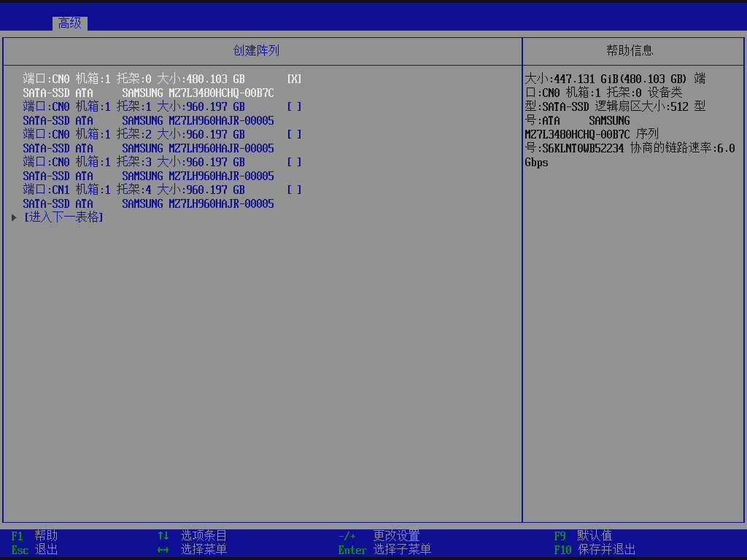The image size is (747, 560).
Task: Click F10 保存并退出 in the footer
Action: [x=595, y=550]
